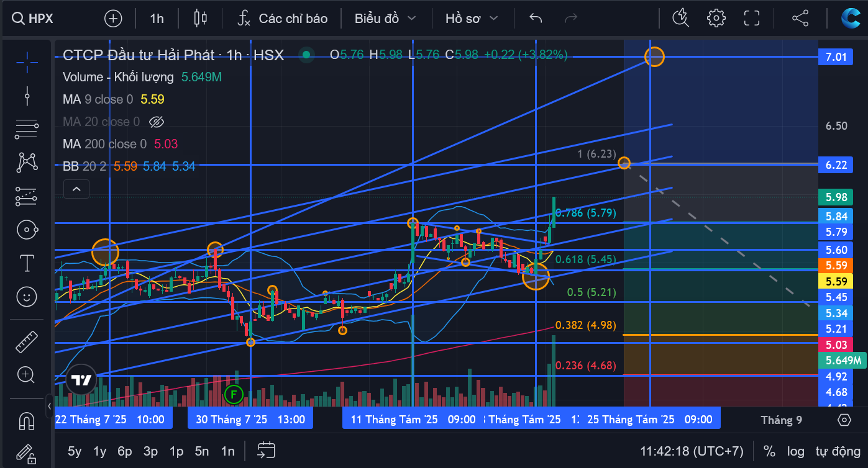868x468 pixels.
Task: Expand the Hồ sơ dropdown
Action: pos(472,18)
